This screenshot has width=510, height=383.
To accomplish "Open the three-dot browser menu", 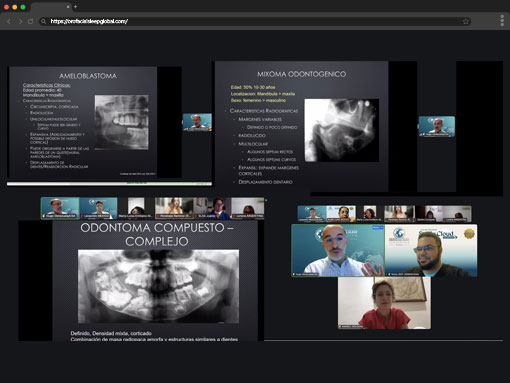I will pos(502,21).
